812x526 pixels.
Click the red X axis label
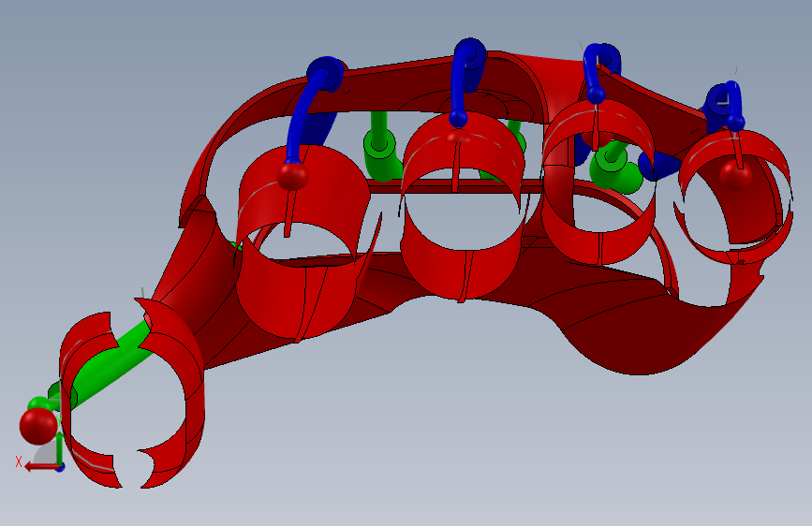[x=19, y=461]
